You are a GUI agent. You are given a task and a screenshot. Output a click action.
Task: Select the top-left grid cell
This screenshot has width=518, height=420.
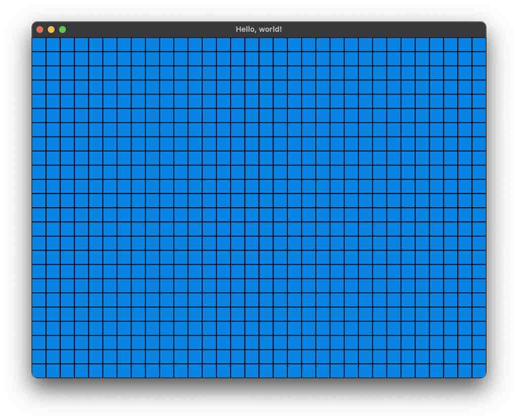coord(39,44)
